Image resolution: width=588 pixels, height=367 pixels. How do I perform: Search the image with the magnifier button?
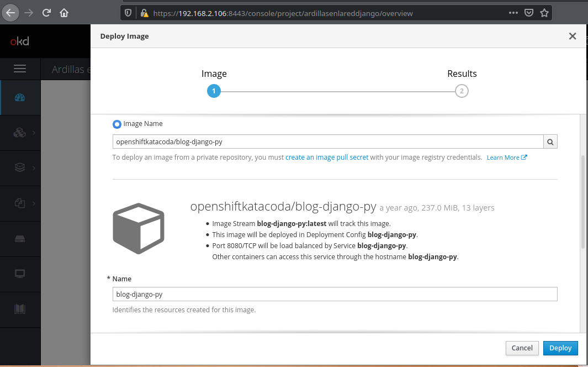(x=550, y=142)
